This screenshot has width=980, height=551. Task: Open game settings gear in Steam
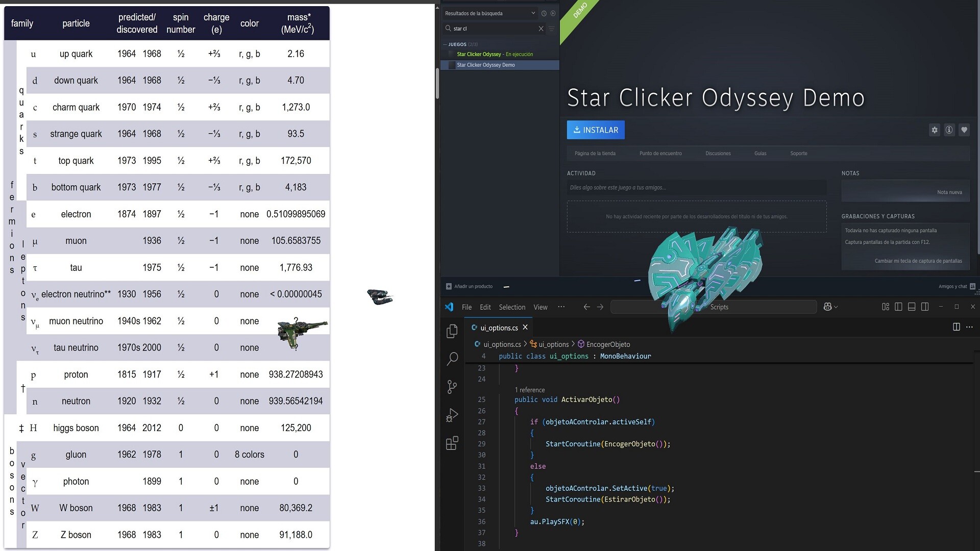point(934,130)
